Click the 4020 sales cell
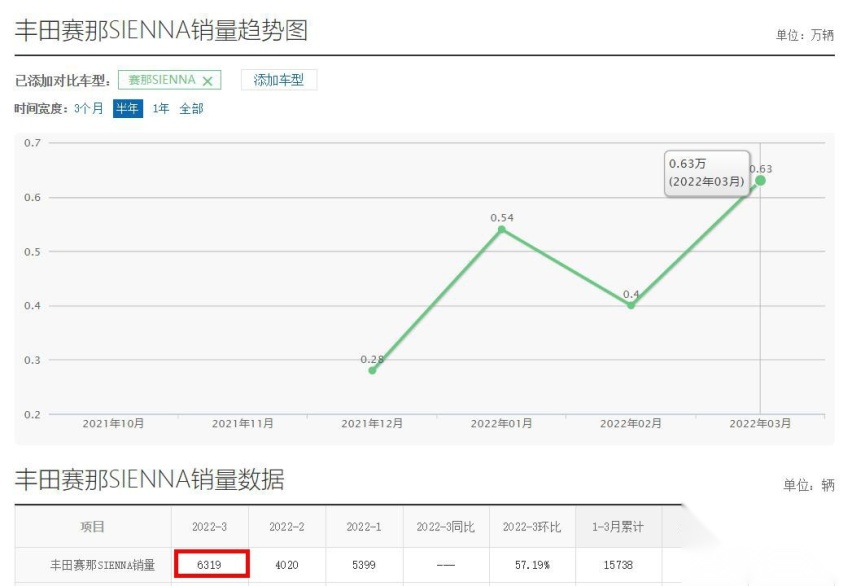The height and width of the screenshot is (586, 852). (x=287, y=565)
